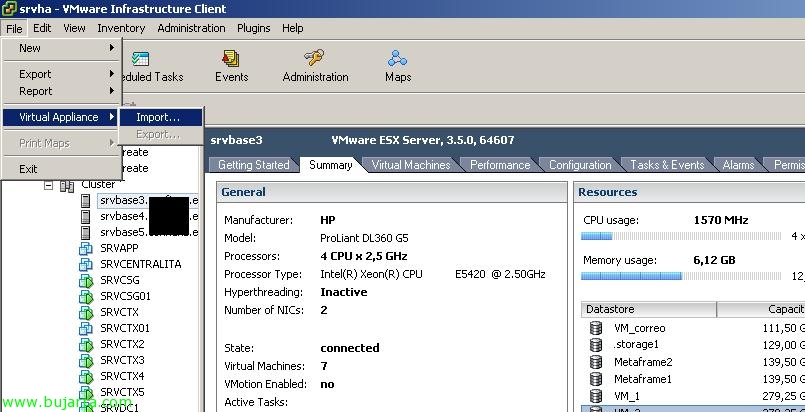This screenshot has height=412, width=805.
Task: Click the Maps toolbar icon
Action: (x=397, y=58)
